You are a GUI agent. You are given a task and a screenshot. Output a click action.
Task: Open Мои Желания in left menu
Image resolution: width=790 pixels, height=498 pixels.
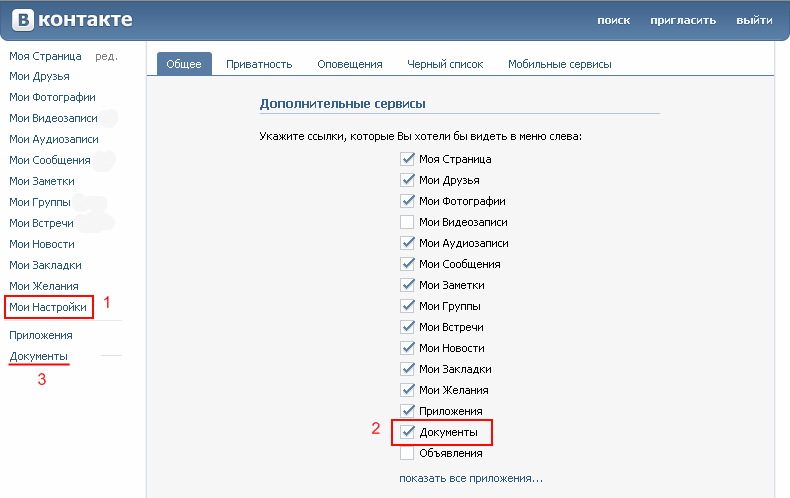(x=44, y=286)
